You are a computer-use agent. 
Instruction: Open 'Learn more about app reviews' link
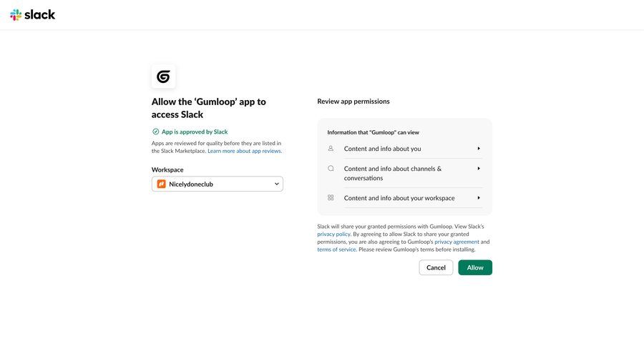coord(244,151)
